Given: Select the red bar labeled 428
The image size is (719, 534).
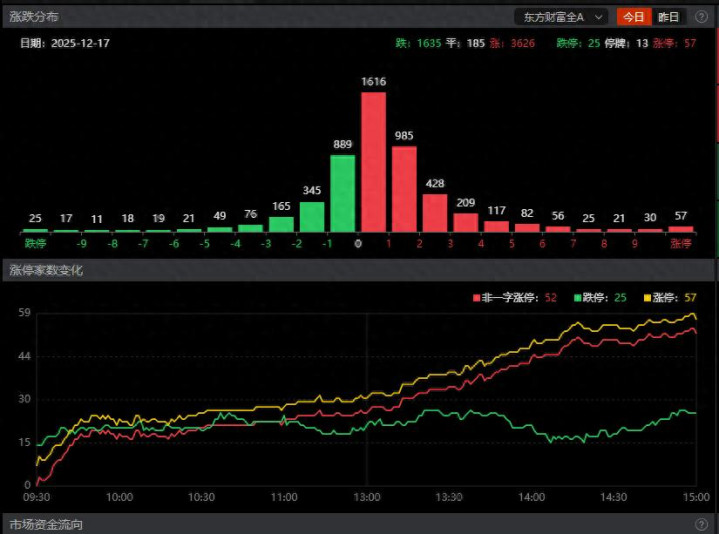Looking at the screenshot, I should point(435,213).
